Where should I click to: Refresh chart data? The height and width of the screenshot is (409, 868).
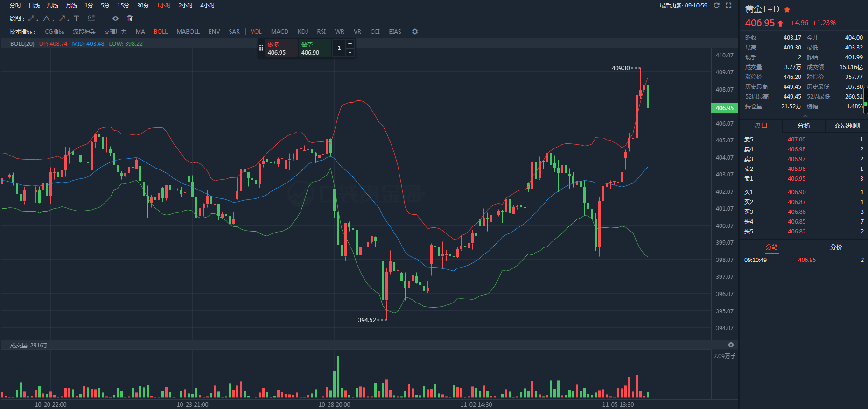pos(716,6)
